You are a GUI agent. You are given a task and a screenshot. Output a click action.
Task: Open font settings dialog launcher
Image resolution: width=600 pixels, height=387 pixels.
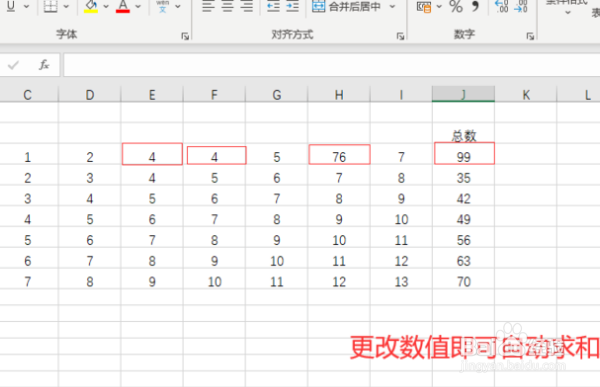click(x=185, y=36)
